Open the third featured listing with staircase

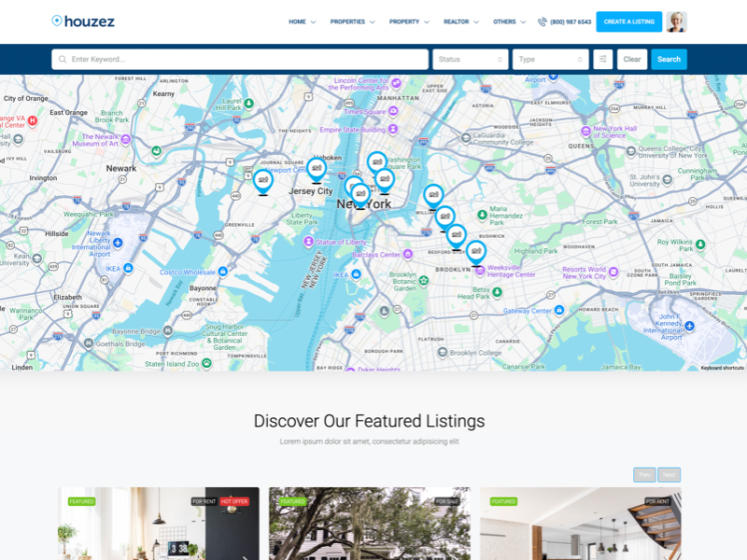(581, 524)
